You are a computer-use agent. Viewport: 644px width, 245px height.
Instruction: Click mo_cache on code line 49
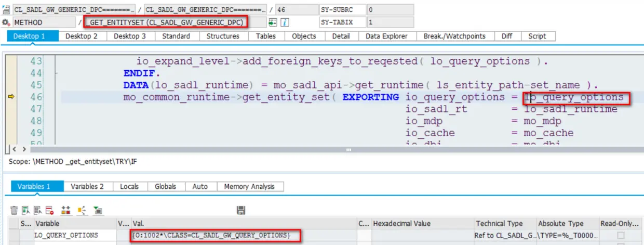click(548, 133)
